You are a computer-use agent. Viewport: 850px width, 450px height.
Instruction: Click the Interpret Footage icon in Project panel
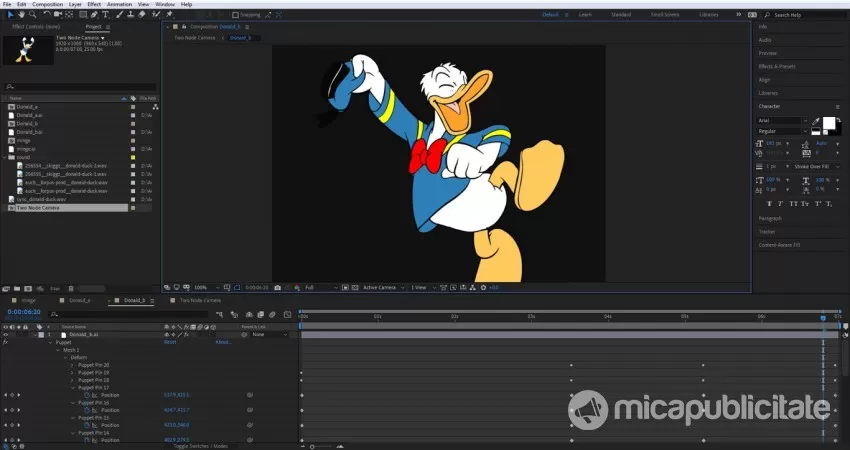(x=7, y=289)
